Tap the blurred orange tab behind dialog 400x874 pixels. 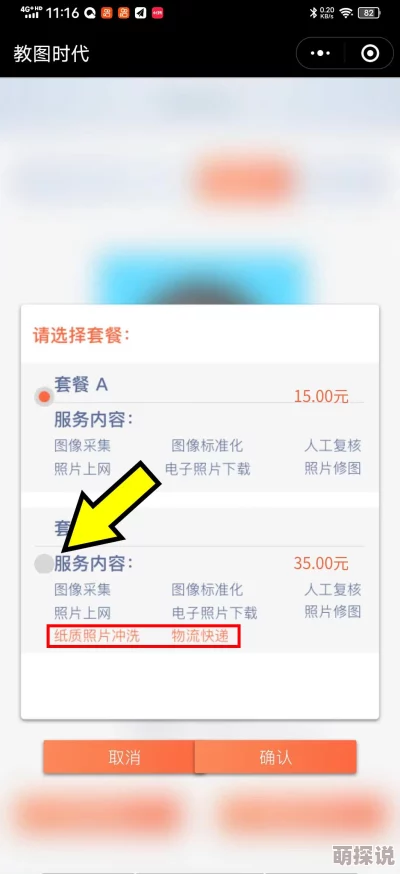pos(246,180)
